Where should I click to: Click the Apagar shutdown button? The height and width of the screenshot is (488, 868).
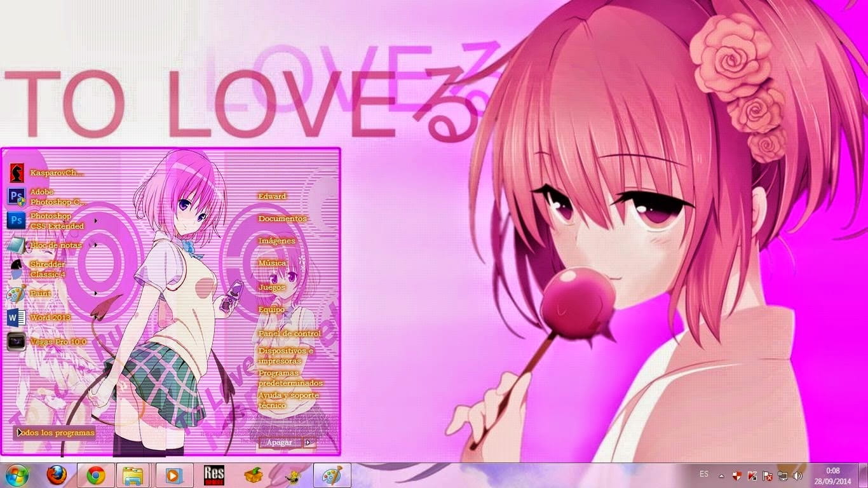pyautogui.click(x=280, y=442)
